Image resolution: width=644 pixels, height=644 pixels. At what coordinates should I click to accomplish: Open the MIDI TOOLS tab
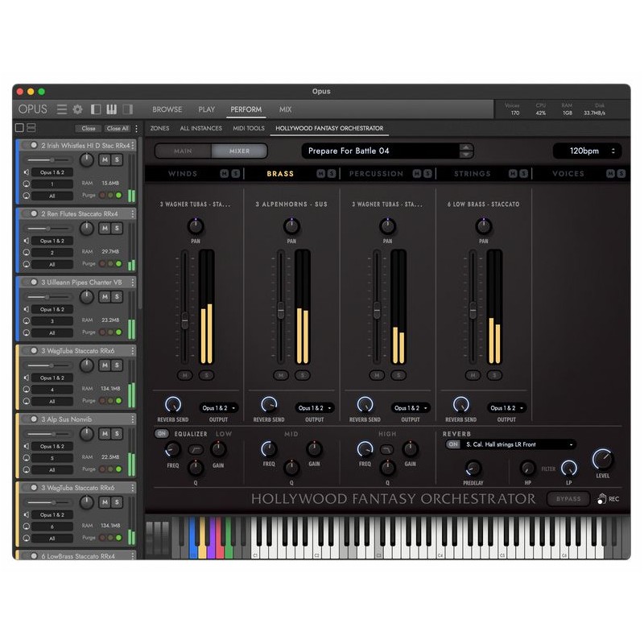[249, 128]
